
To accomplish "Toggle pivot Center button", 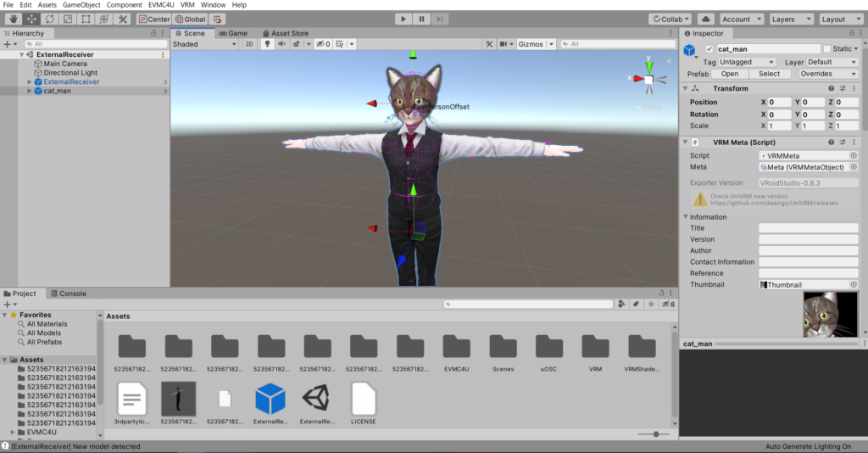I will pos(154,19).
